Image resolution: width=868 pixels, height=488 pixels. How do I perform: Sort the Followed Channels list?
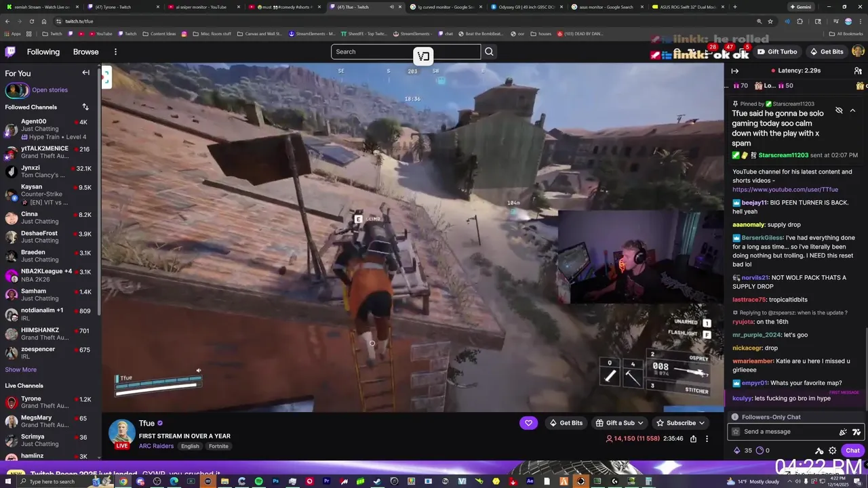pos(85,107)
